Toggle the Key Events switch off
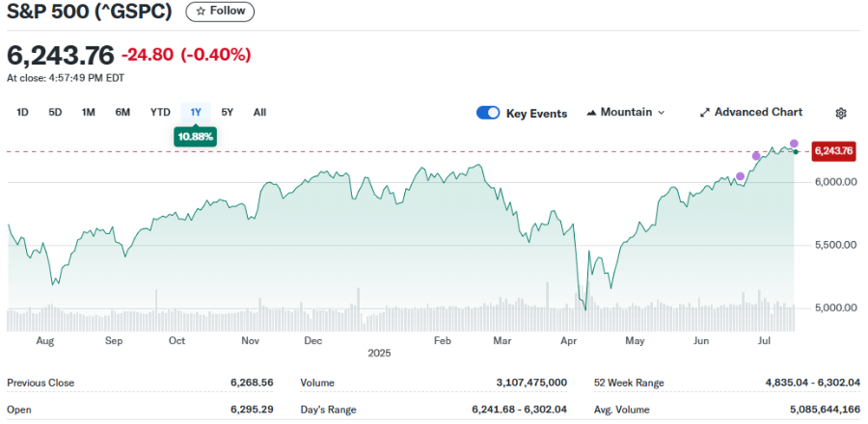 488,114
